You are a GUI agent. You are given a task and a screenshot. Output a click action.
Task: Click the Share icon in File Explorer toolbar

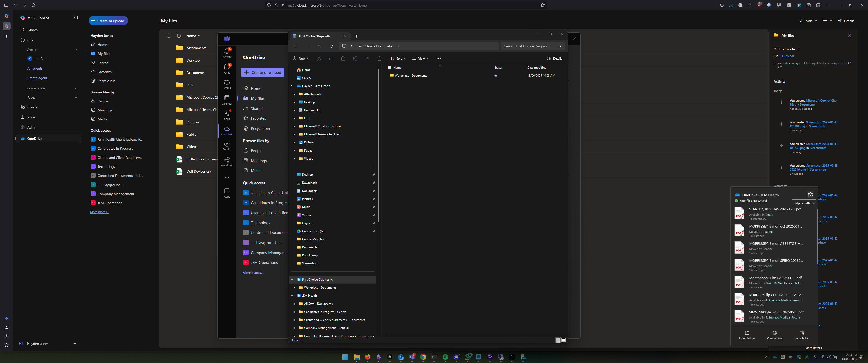[367, 58]
